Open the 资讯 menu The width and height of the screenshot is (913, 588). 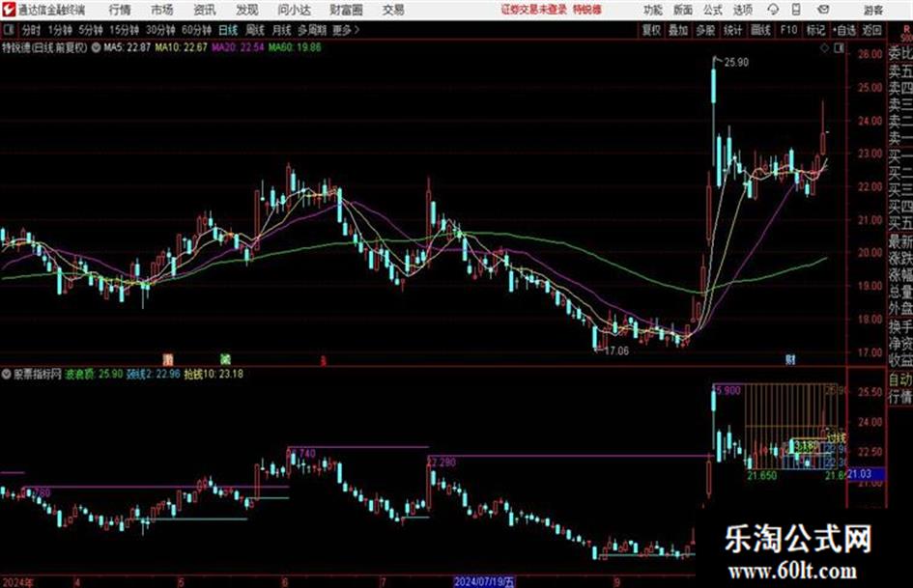[205, 10]
